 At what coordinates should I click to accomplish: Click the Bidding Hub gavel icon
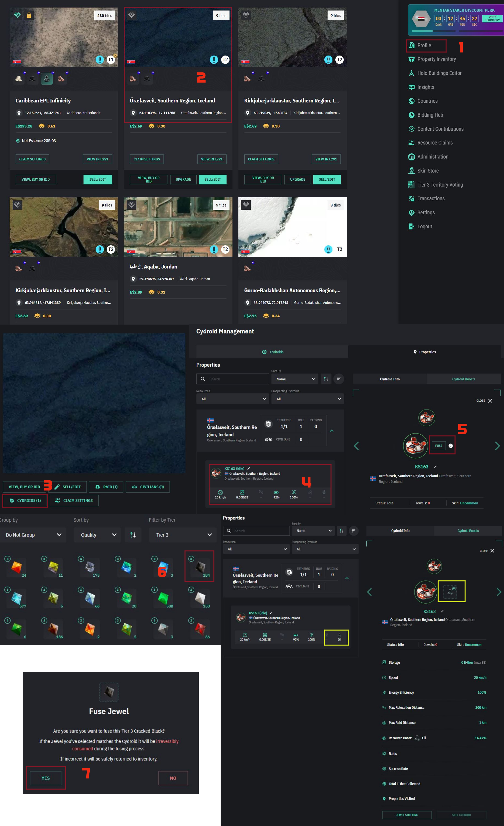[412, 115]
